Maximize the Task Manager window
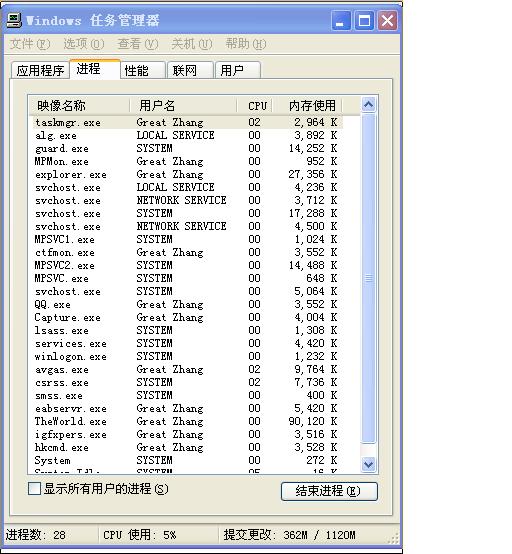Viewport: 512px width, 554px height. click(364, 20)
